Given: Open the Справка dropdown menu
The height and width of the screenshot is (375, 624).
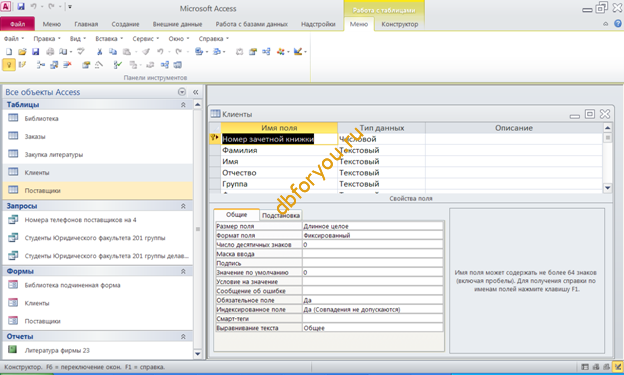Looking at the screenshot, I should [214, 39].
